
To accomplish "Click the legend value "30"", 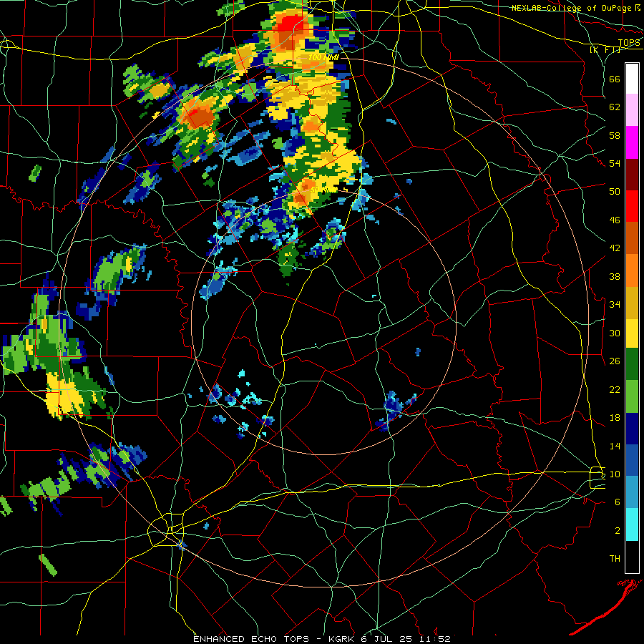I will (615, 333).
